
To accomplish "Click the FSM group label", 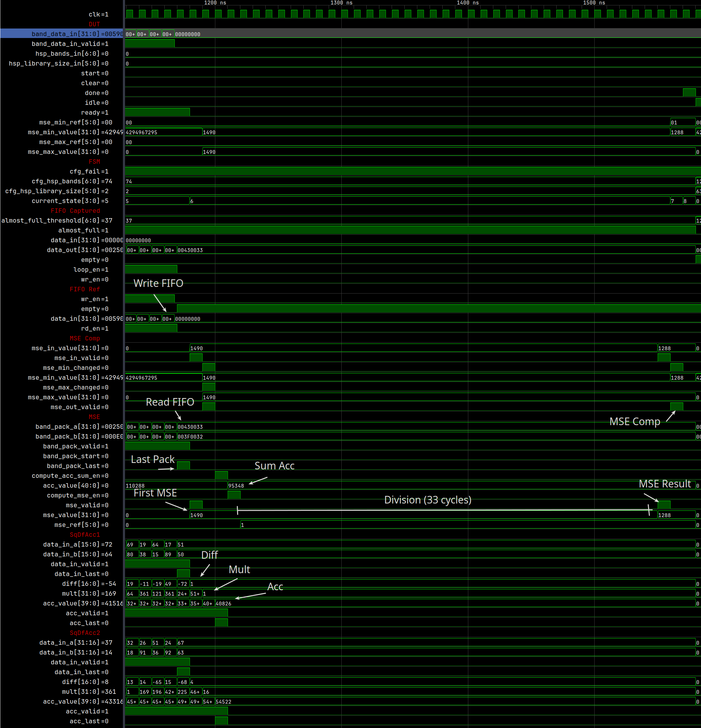I will pyautogui.click(x=94, y=161).
